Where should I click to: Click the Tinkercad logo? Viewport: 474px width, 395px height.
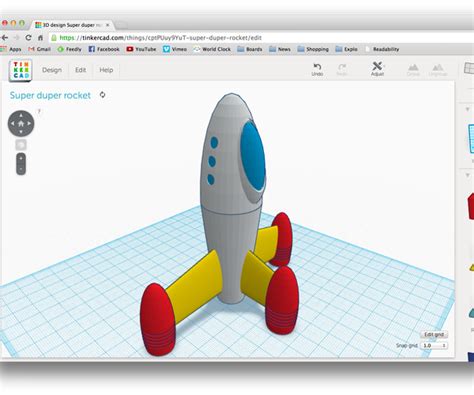click(x=20, y=70)
